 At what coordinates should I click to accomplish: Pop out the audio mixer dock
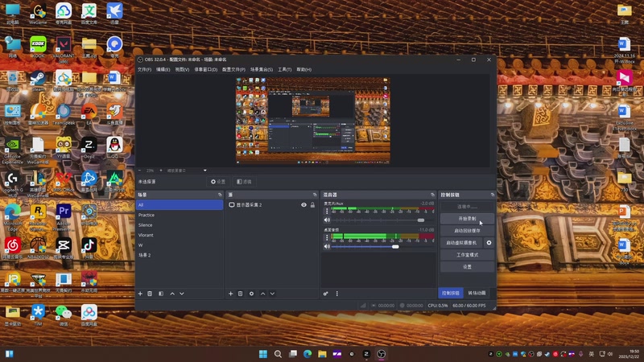click(432, 195)
